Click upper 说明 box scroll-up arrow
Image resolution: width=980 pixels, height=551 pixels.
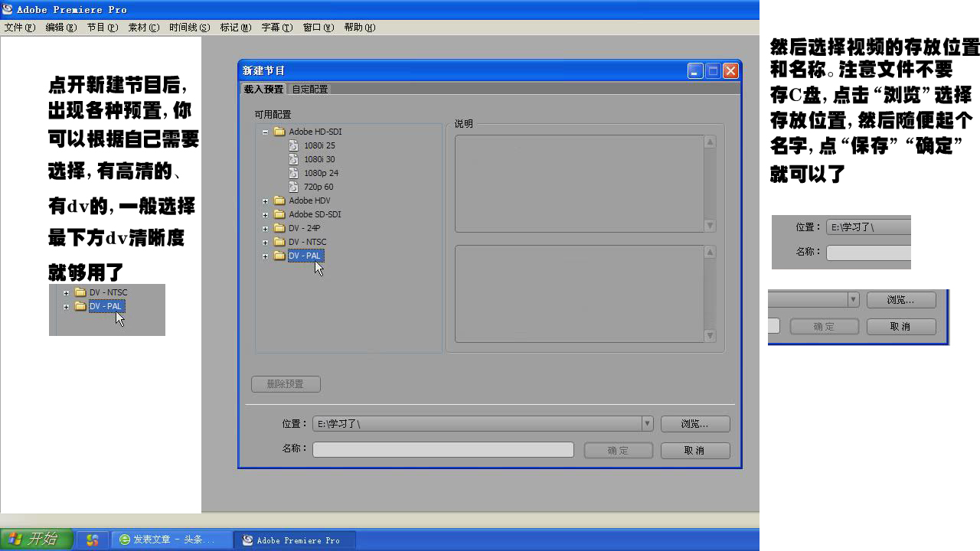[x=710, y=142]
